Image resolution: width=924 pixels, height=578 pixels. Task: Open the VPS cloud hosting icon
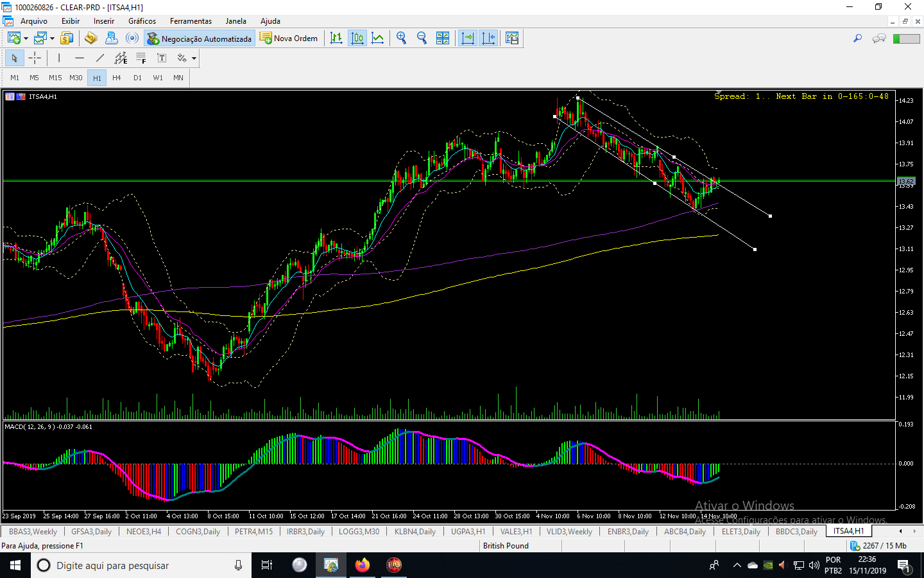112,39
